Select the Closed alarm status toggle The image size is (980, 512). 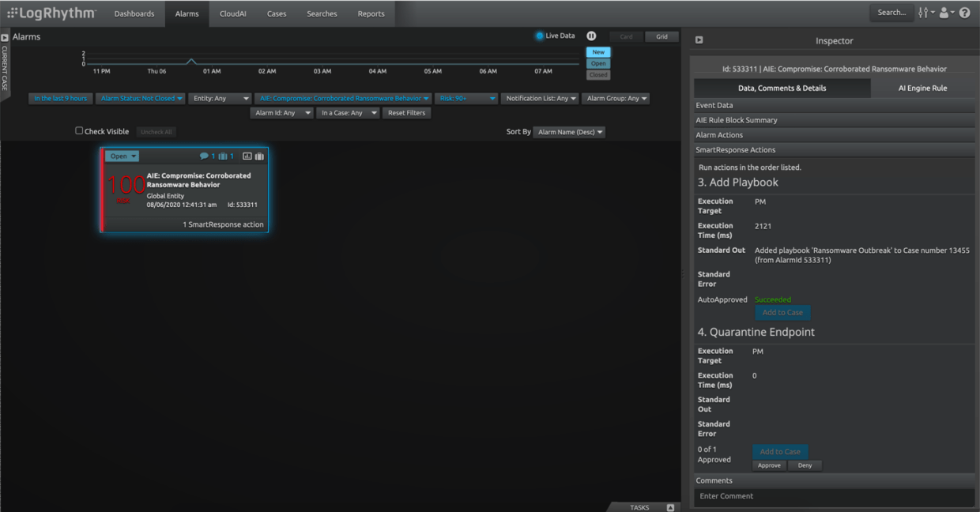tap(598, 74)
